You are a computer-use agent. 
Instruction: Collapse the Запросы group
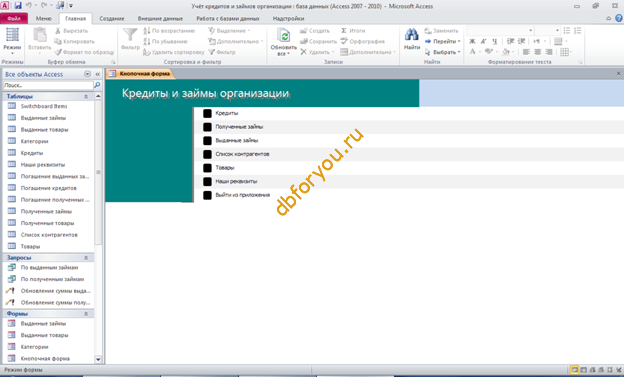tap(86, 258)
